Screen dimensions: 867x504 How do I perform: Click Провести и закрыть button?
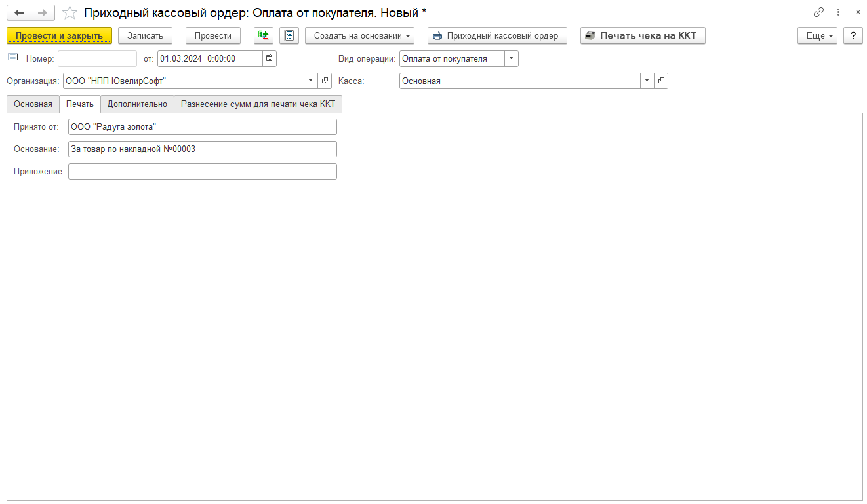point(60,35)
